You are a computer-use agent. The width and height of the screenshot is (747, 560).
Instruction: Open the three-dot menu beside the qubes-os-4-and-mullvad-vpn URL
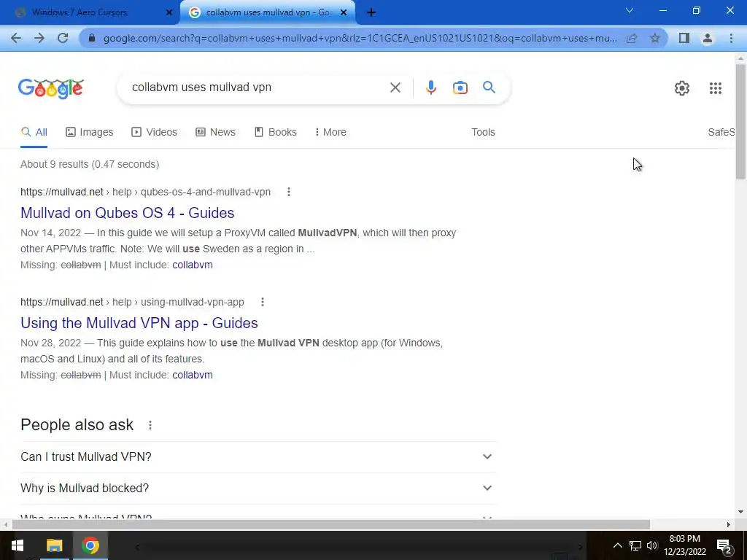point(289,192)
